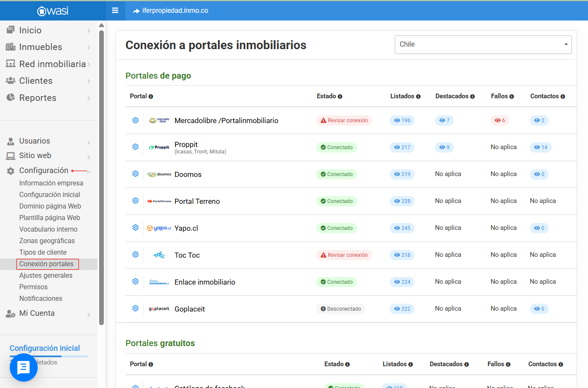Expand the Sitio web chevron
588x388 pixels.
[89, 157]
